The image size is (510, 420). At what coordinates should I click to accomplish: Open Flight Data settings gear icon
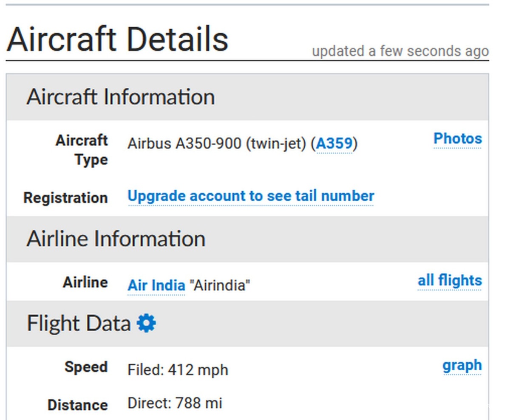coord(146,324)
